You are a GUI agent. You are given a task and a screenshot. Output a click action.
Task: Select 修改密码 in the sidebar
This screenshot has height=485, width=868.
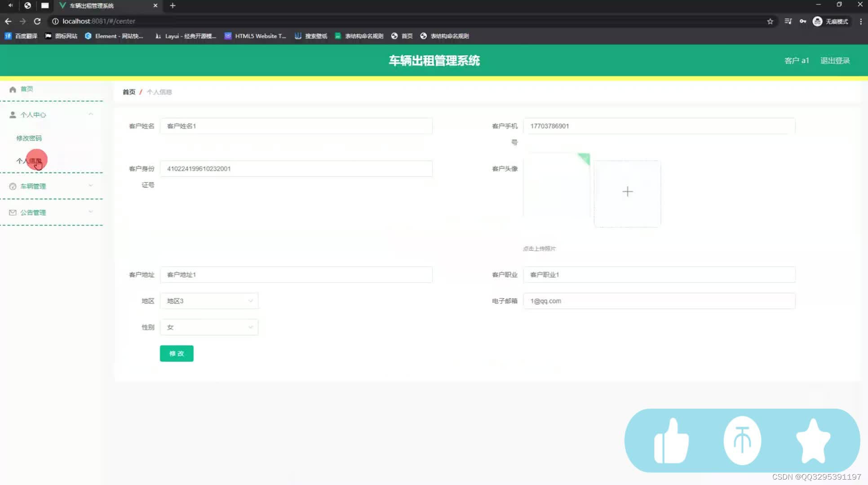point(29,138)
